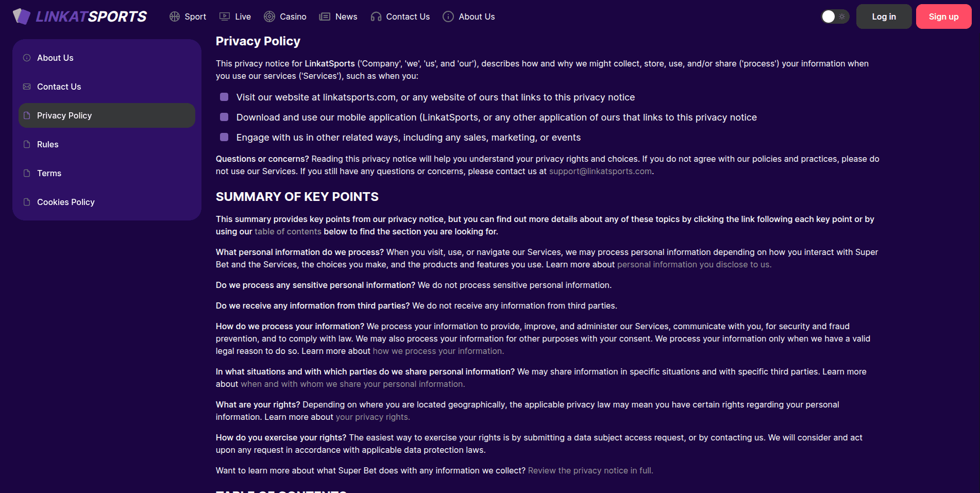Image resolution: width=980 pixels, height=493 pixels.
Task: Click 'your privacy rights' link
Action: pos(373,417)
